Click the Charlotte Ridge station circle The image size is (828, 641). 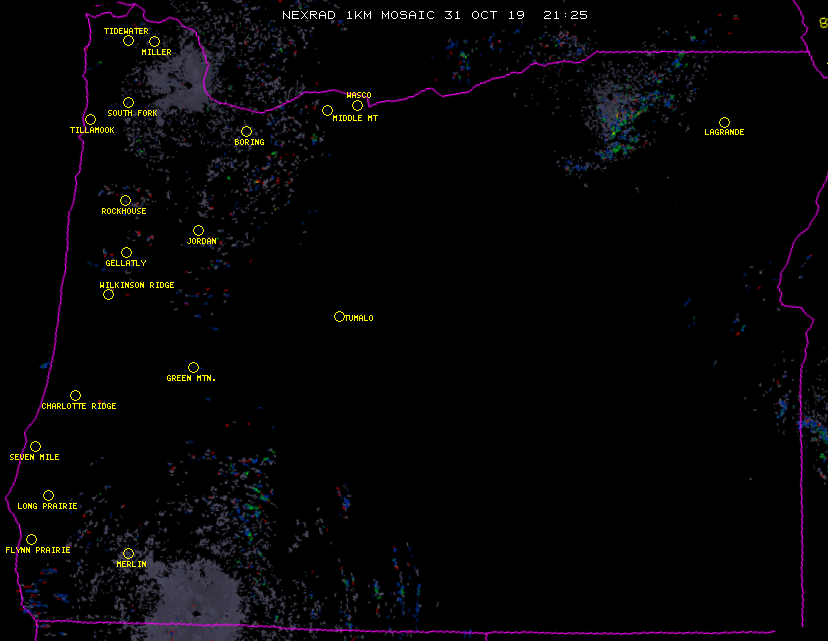75,396
